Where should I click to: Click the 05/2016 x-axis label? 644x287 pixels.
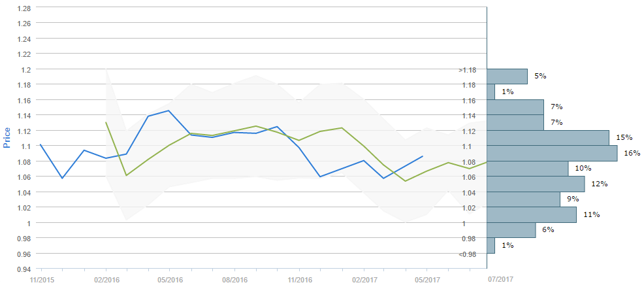170,279
